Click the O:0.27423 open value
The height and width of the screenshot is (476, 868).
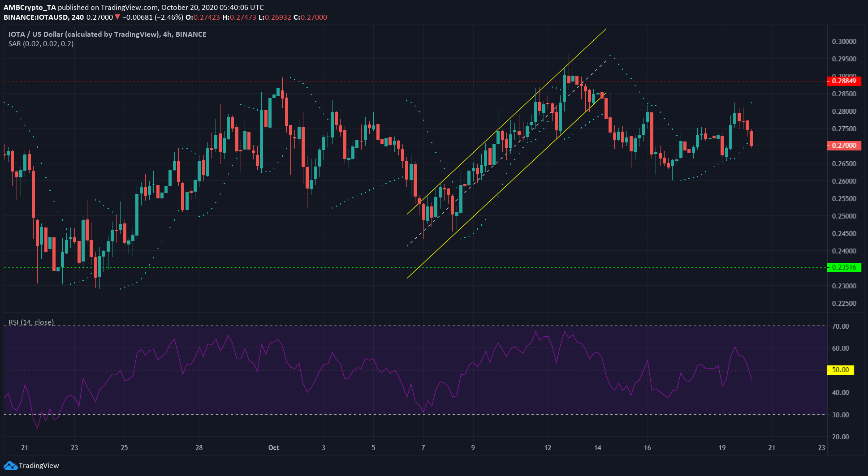pyautogui.click(x=203, y=17)
